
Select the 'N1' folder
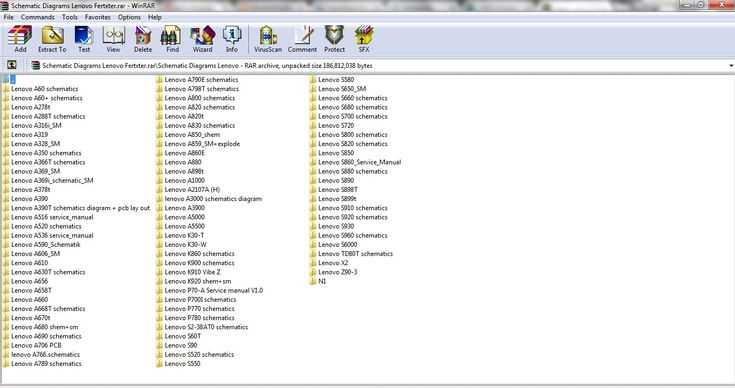318,281
